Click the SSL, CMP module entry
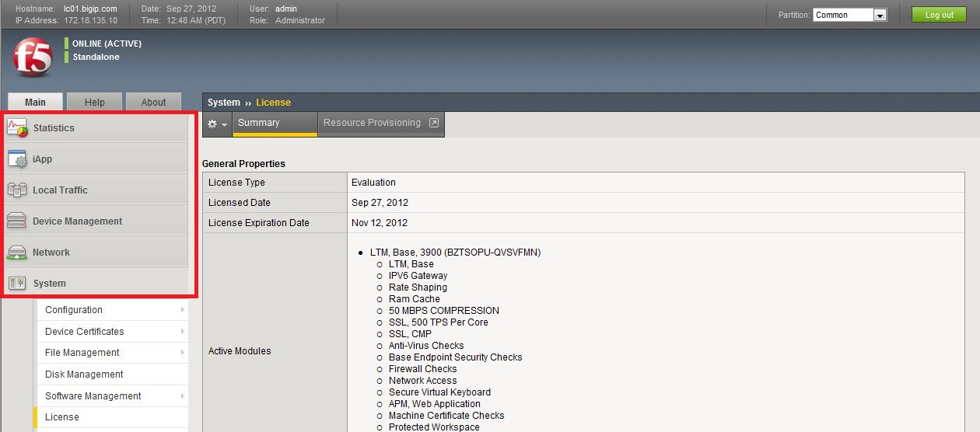 pyautogui.click(x=411, y=334)
